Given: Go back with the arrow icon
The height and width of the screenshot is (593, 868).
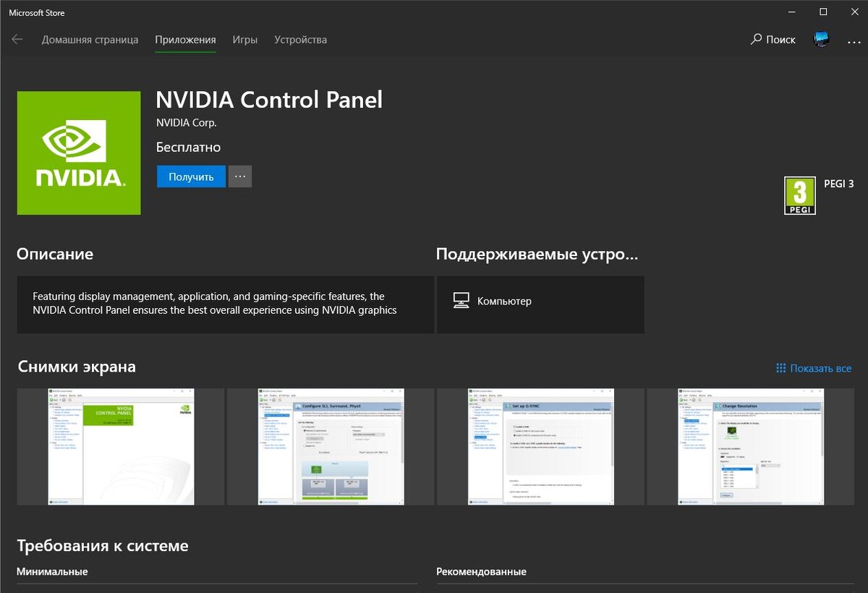Looking at the screenshot, I should pyautogui.click(x=17, y=40).
